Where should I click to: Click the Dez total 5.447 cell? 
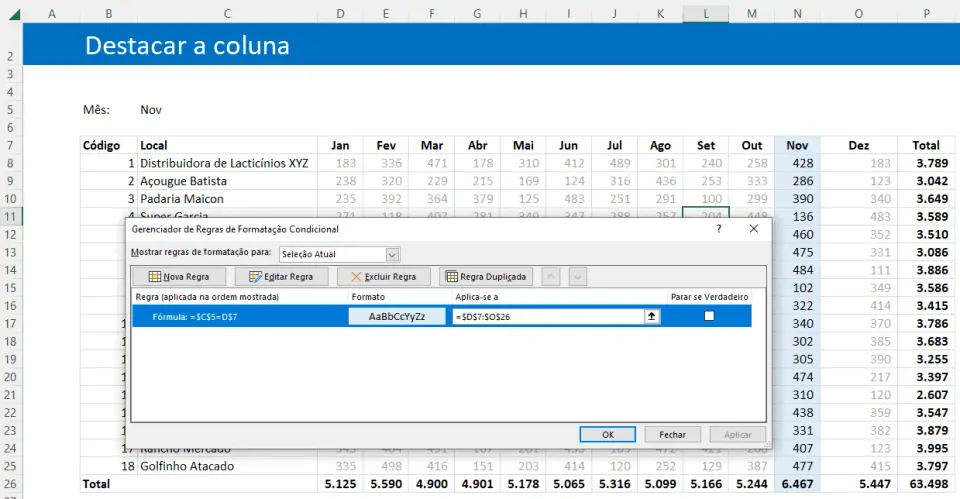[858, 484]
